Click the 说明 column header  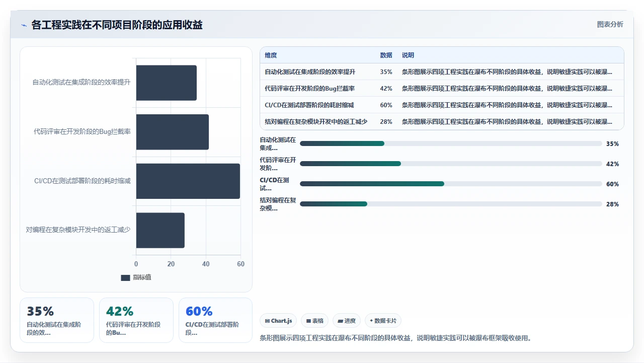pos(408,55)
